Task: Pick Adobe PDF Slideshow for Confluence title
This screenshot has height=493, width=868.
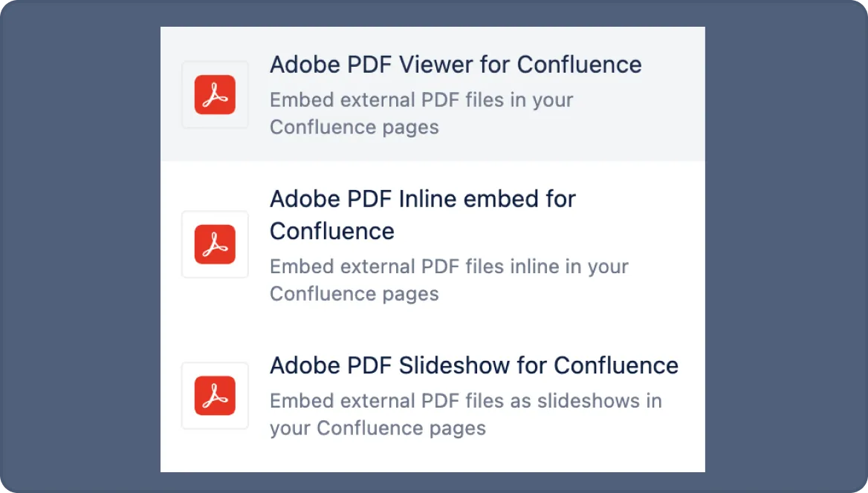Action: [x=474, y=366]
